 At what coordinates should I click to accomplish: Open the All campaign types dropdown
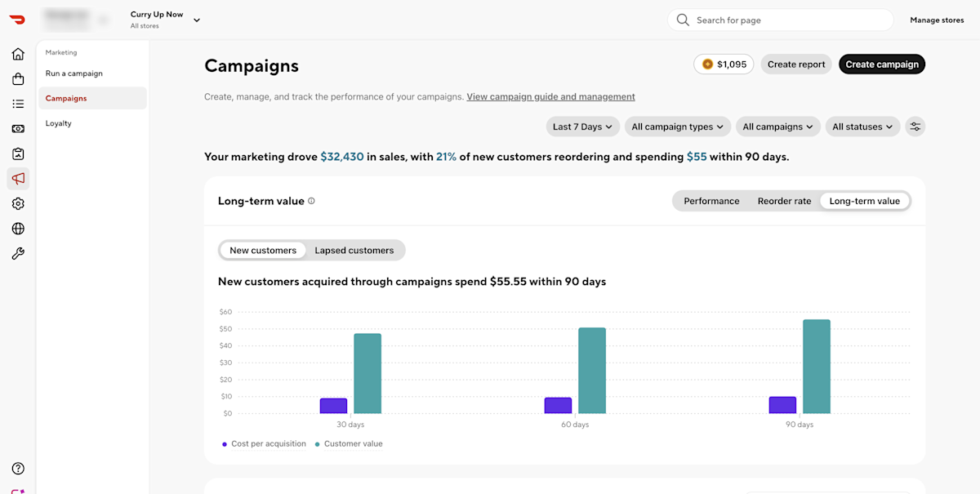(x=678, y=127)
